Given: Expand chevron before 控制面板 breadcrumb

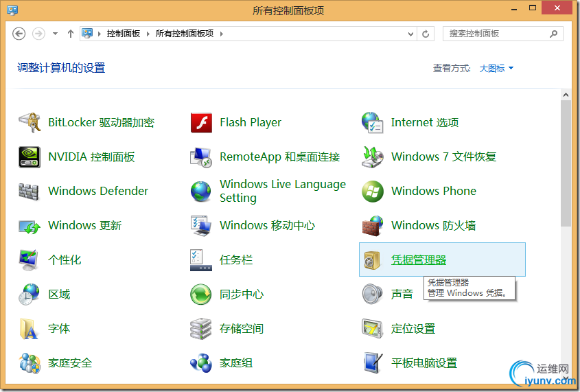Looking at the screenshot, I should 100,34.
